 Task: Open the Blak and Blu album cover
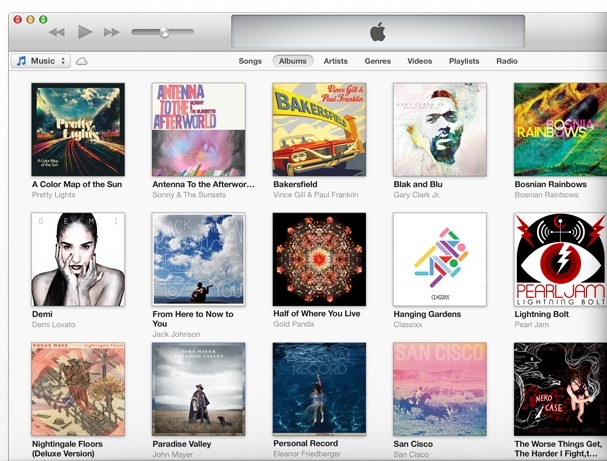point(440,129)
